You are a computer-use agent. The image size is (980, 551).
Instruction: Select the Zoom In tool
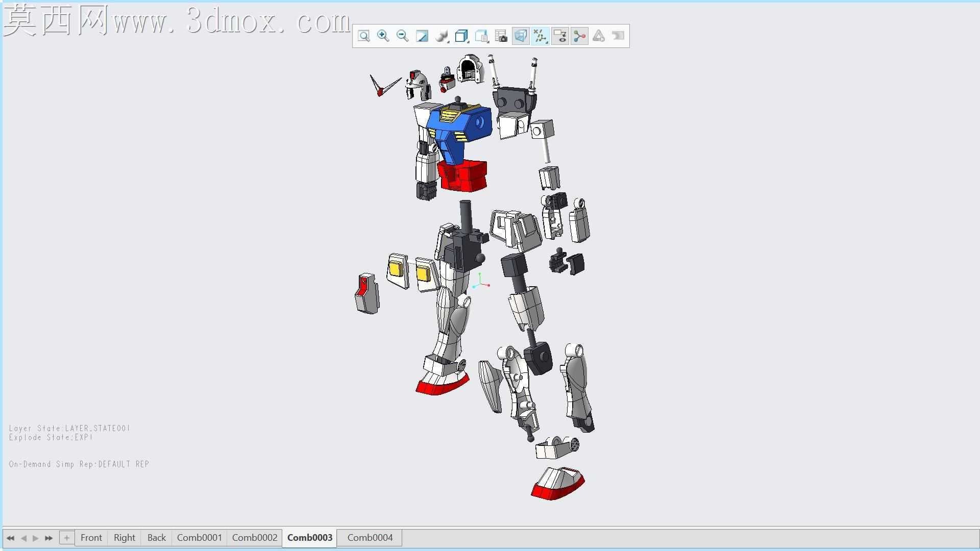(x=383, y=36)
